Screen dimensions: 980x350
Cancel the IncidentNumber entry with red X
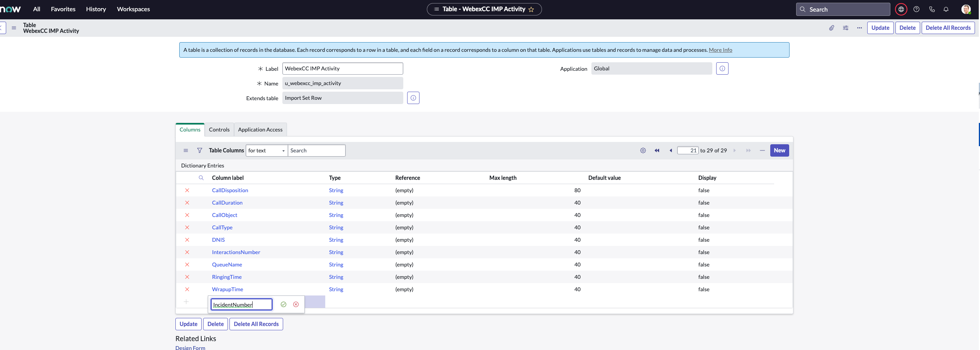pyautogui.click(x=296, y=304)
